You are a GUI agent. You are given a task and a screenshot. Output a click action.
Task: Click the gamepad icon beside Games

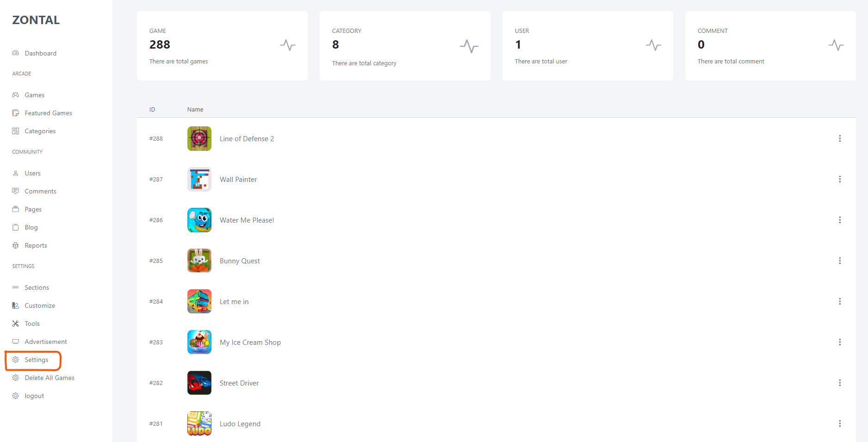(x=16, y=95)
